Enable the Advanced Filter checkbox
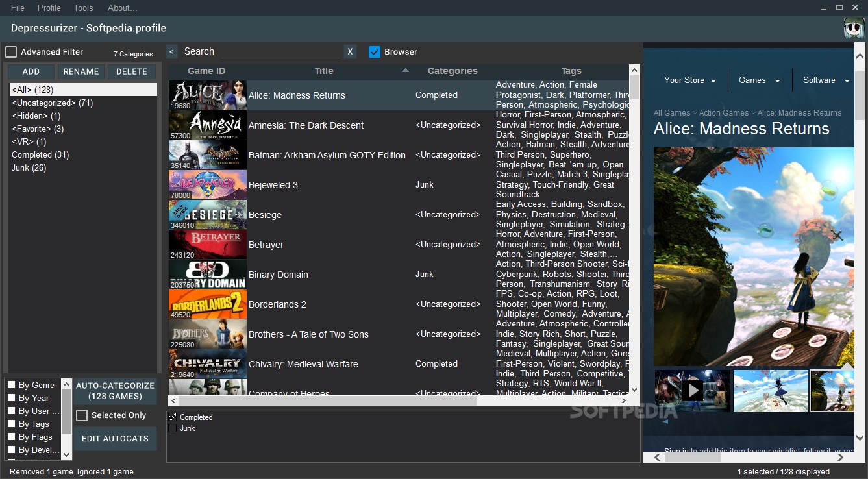This screenshot has height=479, width=868. (11, 52)
